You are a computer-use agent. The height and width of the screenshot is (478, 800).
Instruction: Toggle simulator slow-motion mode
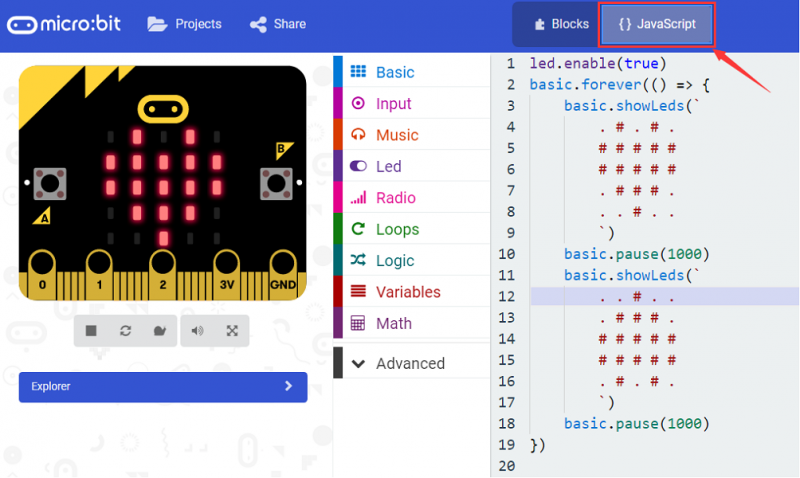(160, 331)
